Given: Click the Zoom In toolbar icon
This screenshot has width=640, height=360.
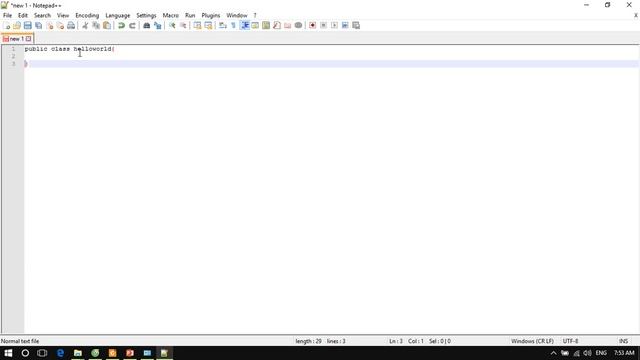Looking at the screenshot, I should coord(172,25).
